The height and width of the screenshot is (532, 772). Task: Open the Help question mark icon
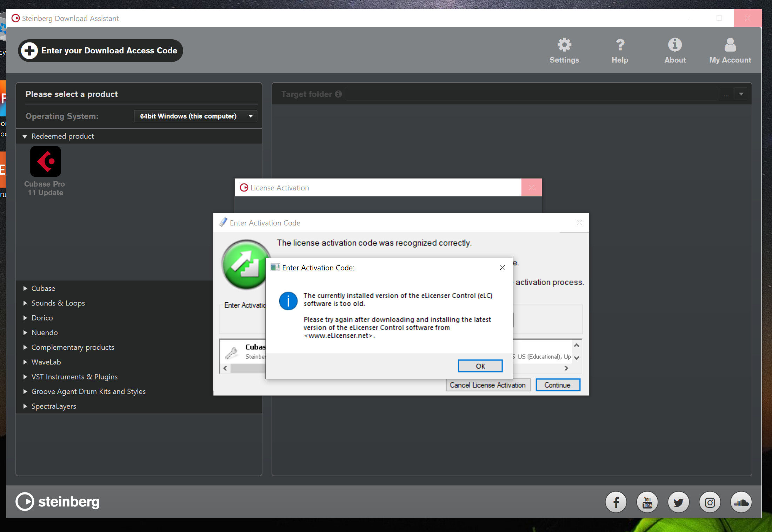tap(620, 45)
